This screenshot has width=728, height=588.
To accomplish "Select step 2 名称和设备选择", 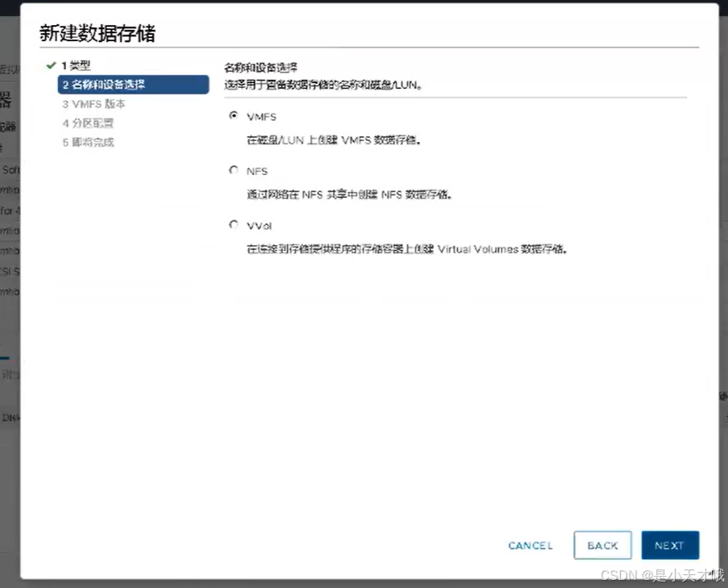I will [133, 85].
